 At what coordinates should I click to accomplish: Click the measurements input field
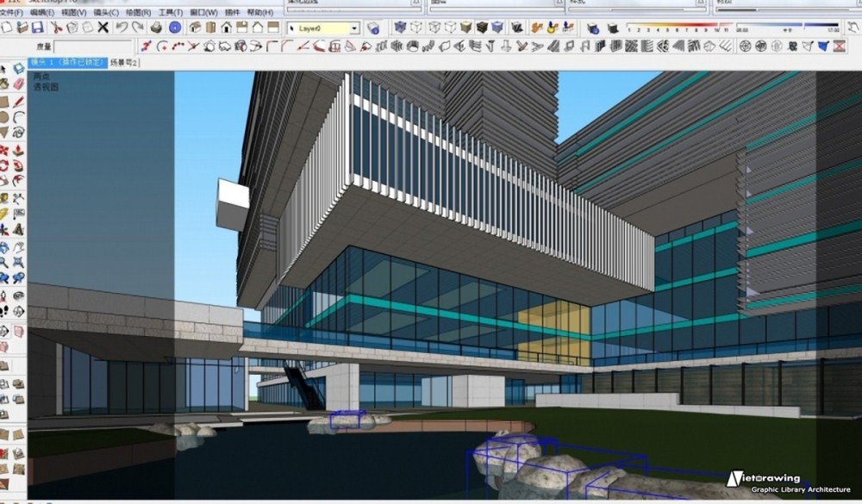[92, 47]
